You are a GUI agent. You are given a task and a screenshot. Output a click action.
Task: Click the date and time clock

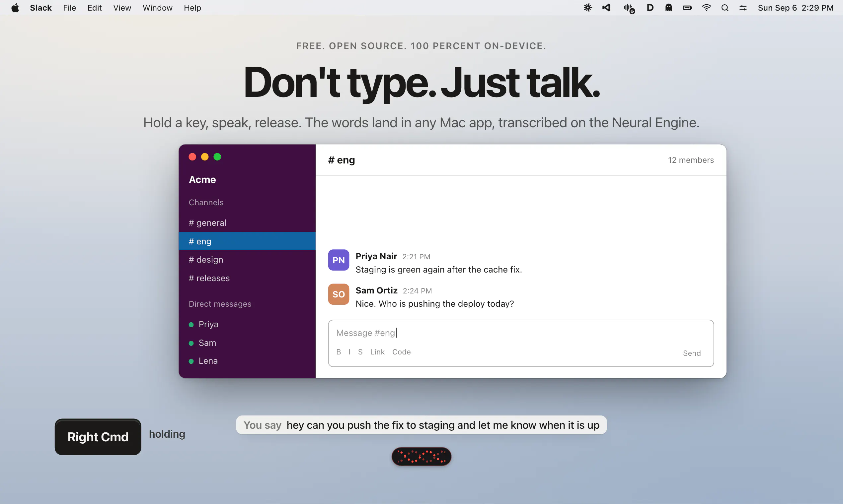click(x=796, y=8)
